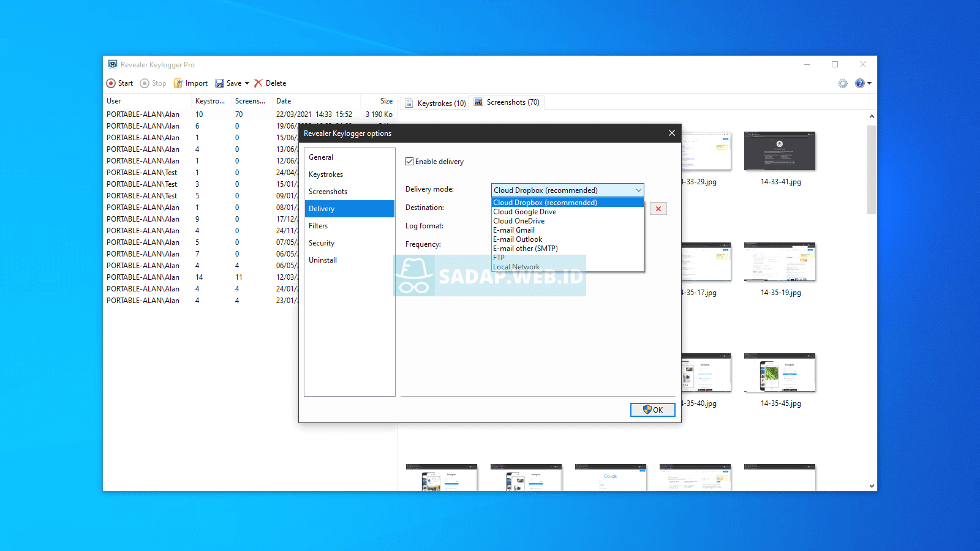Click the Start recording icon
980x551 pixels.
click(x=111, y=83)
